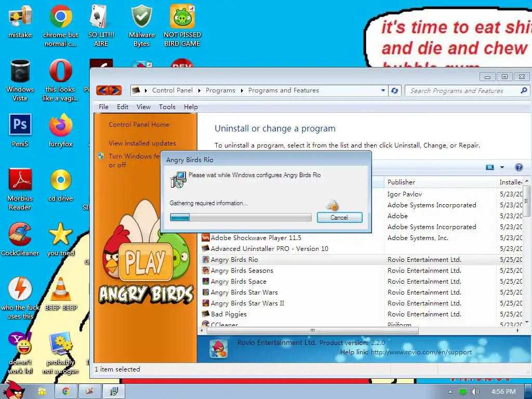
Task: Select the Angry Birds Seasons row
Action: coord(361,270)
